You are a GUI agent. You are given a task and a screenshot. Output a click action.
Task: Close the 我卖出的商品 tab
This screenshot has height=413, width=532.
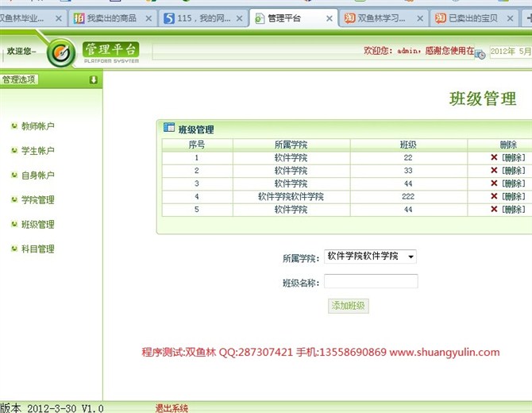coord(148,19)
